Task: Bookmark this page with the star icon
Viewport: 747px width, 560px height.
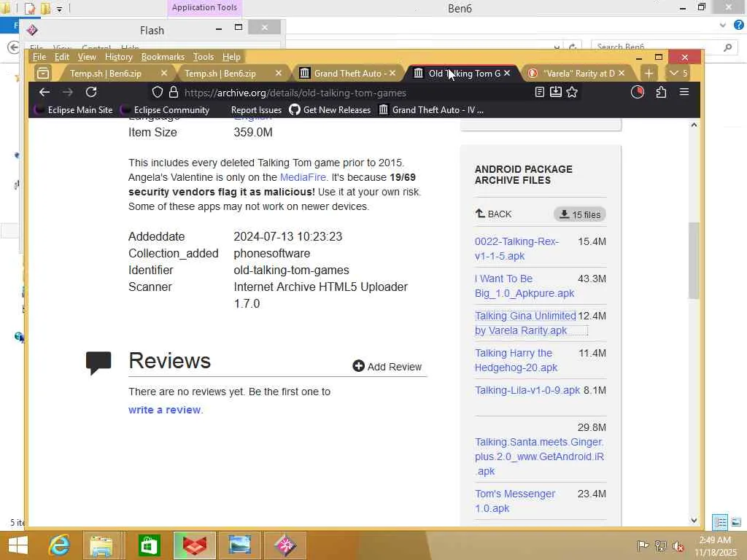Action: (x=572, y=93)
